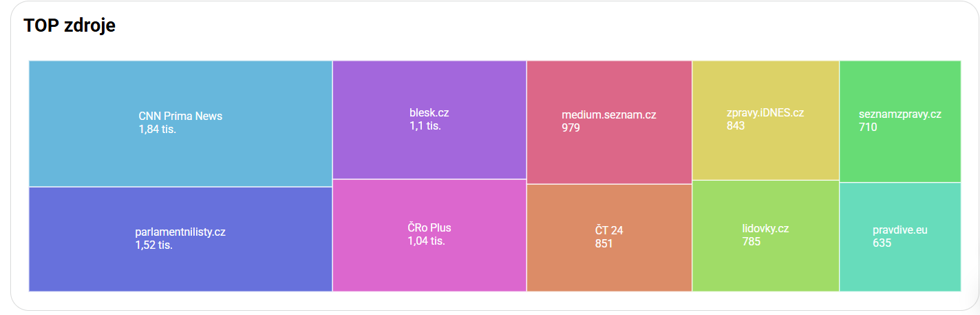
Task: Click the 1,04 tis. value text
Action: click(426, 241)
